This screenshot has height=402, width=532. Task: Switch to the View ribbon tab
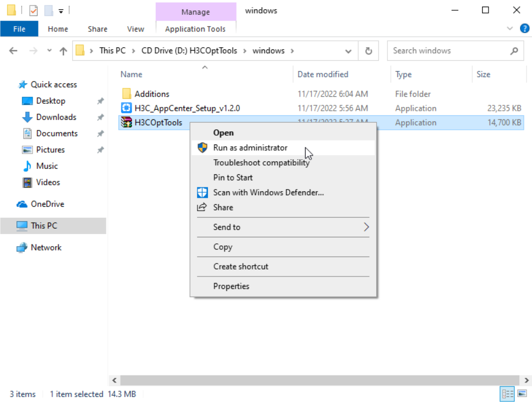pyautogui.click(x=136, y=29)
